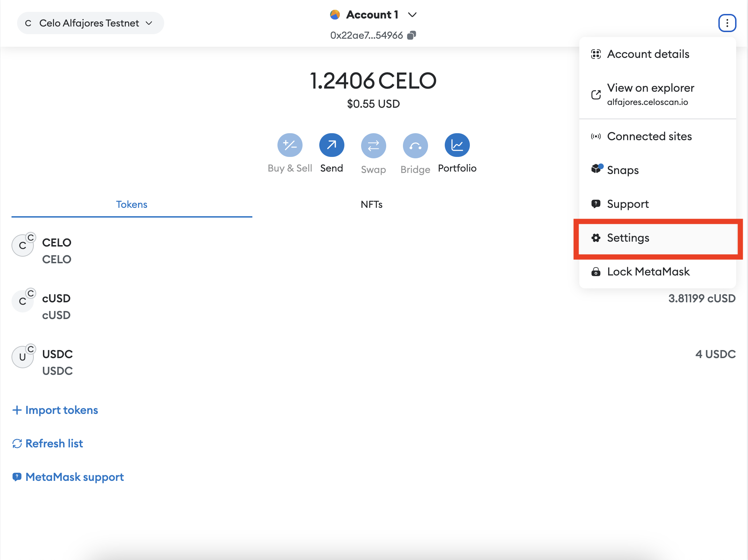Viewport: 748px width, 560px height.
Task: Open Celo Alfajores Testnet network dropdown
Action: pyautogui.click(x=90, y=23)
